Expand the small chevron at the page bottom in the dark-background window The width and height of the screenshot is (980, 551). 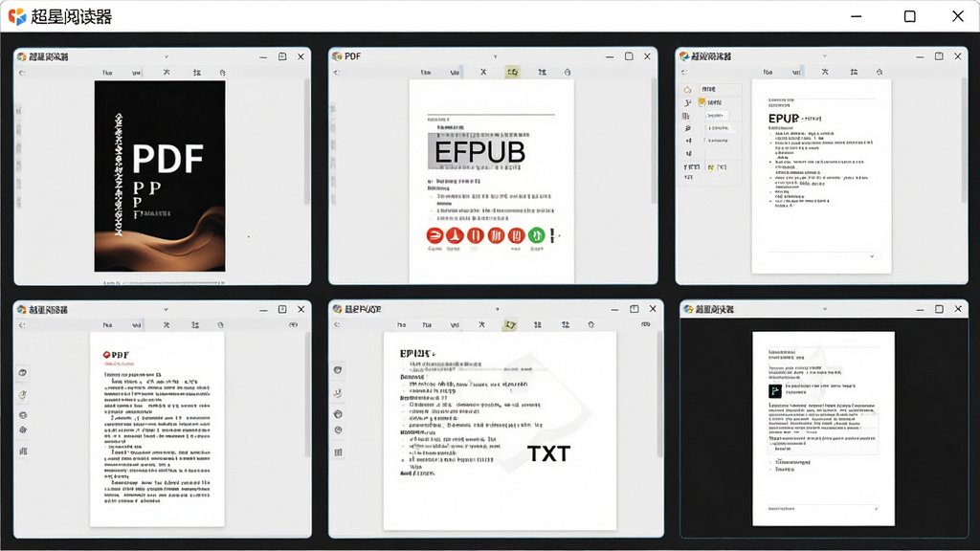(876, 509)
